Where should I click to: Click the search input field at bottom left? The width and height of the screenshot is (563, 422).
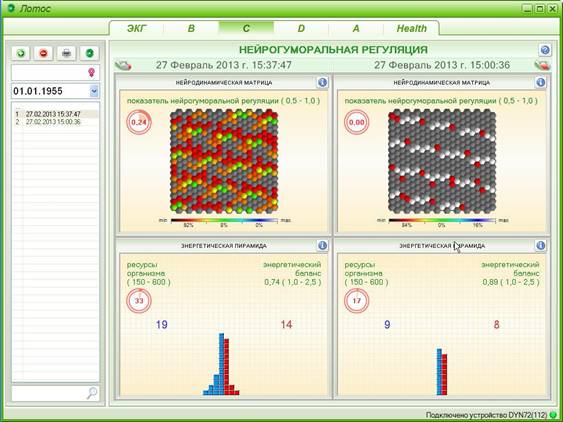click(x=48, y=393)
